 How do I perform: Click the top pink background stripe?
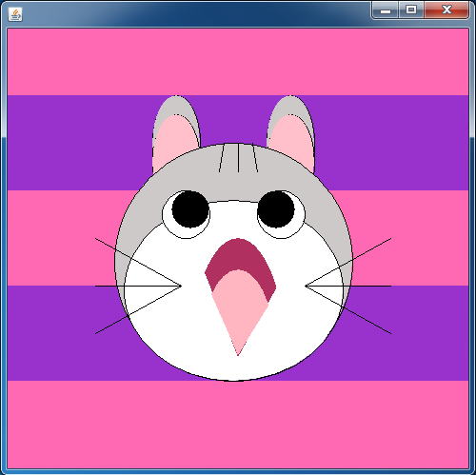point(238,62)
